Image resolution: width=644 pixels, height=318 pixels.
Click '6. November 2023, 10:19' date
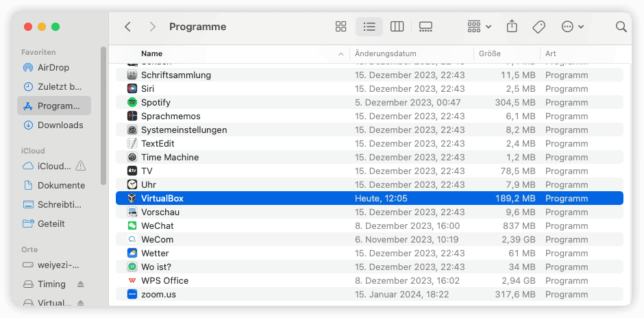(x=406, y=239)
